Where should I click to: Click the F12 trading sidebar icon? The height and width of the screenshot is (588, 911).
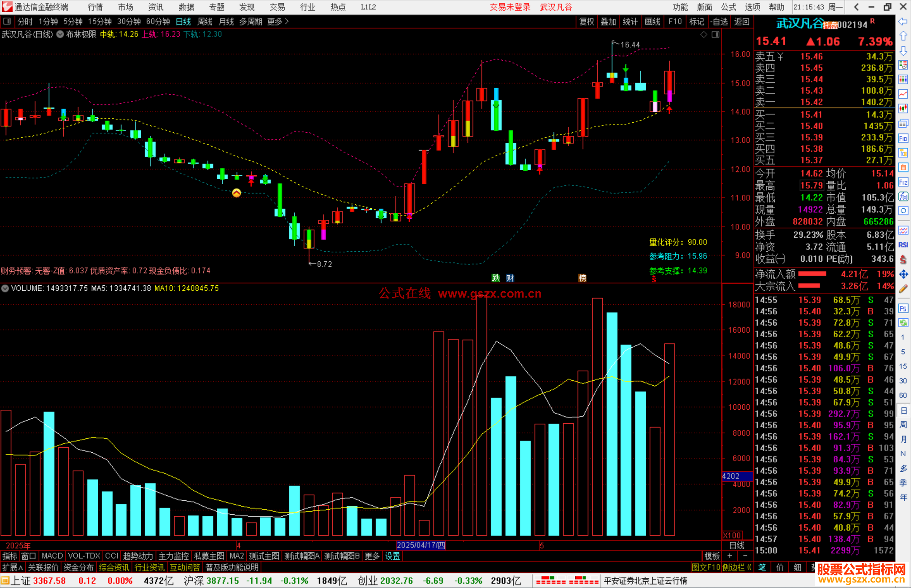[903, 182]
